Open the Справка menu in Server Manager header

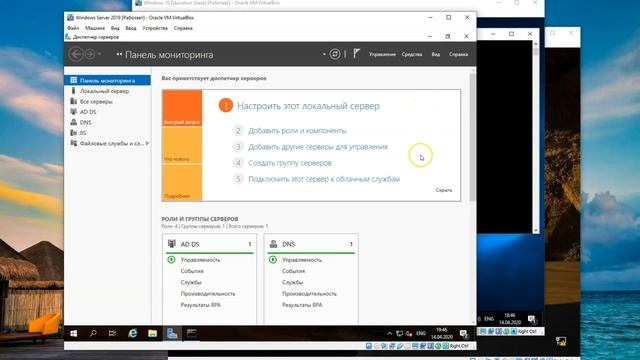(458, 54)
